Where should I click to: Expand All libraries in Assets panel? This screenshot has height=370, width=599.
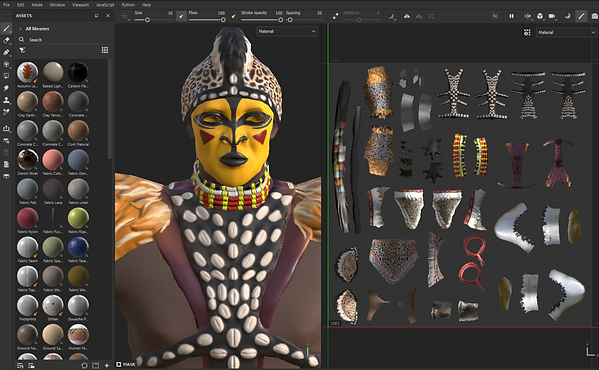(x=20, y=29)
